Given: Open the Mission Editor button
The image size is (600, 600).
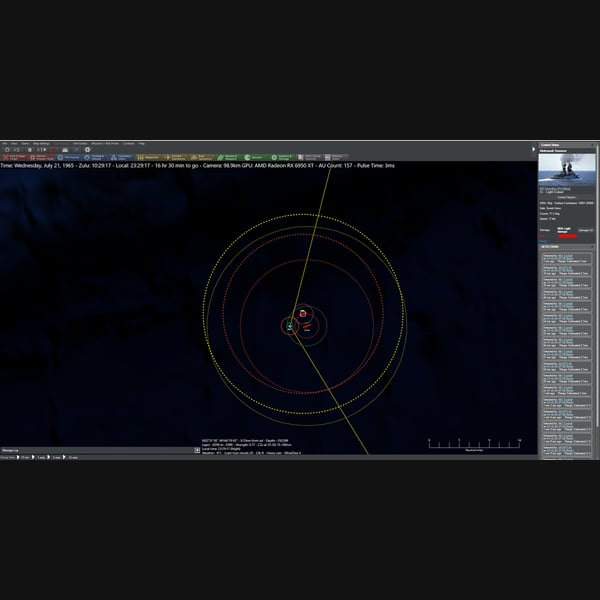Looking at the screenshot, I should [x=336, y=157].
